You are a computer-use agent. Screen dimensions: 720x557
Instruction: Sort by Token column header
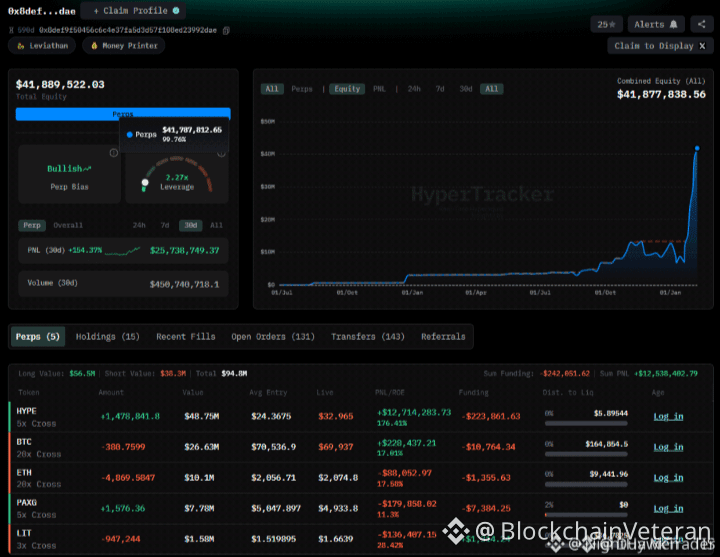pyautogui.click(x=28, y=392)
